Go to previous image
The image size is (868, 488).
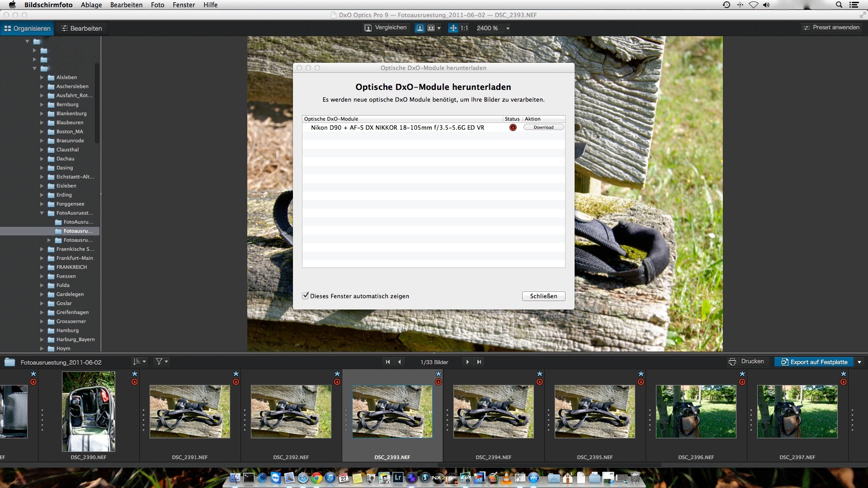point(399,362)
